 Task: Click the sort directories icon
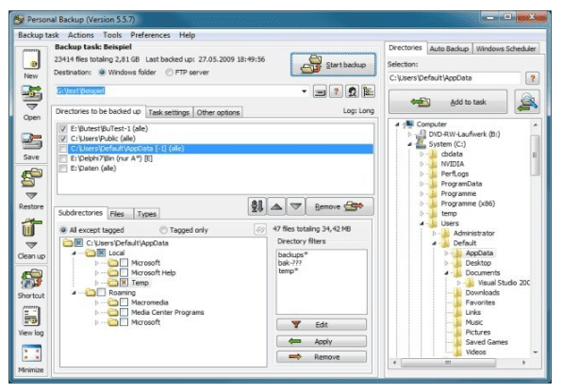(x=257, y=206)
